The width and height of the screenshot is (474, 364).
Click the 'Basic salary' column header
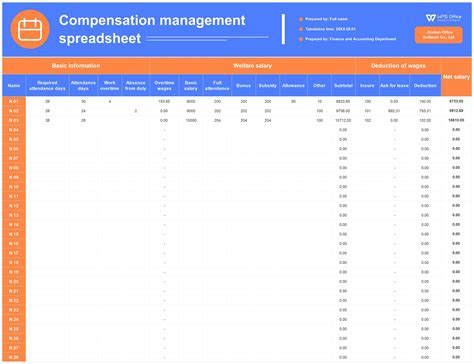(191, 86)
